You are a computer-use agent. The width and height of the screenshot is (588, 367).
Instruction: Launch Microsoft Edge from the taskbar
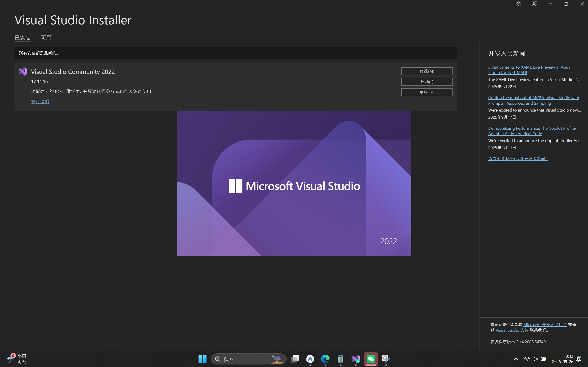(325, 359)
